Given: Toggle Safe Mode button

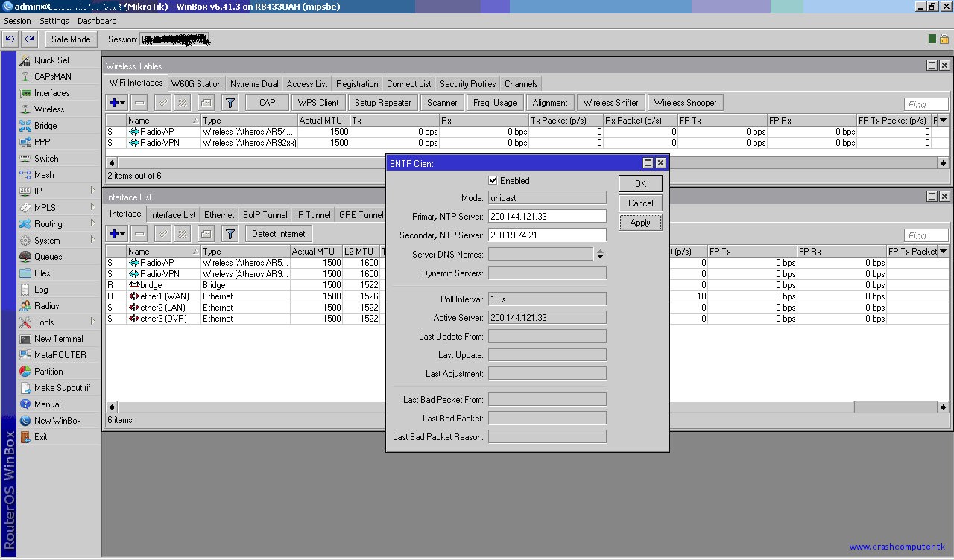Looking at the screenshot, I should [71, 39].
